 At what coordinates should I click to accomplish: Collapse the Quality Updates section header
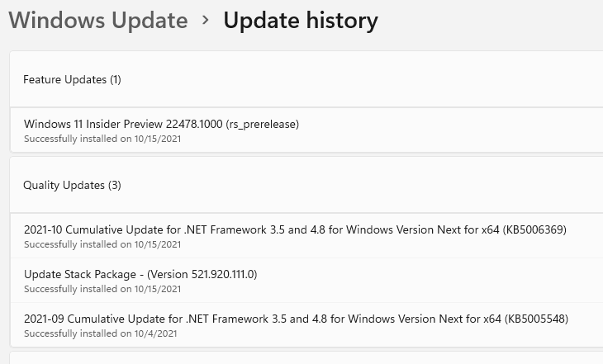pyautogui.click(x=306, y=185)
